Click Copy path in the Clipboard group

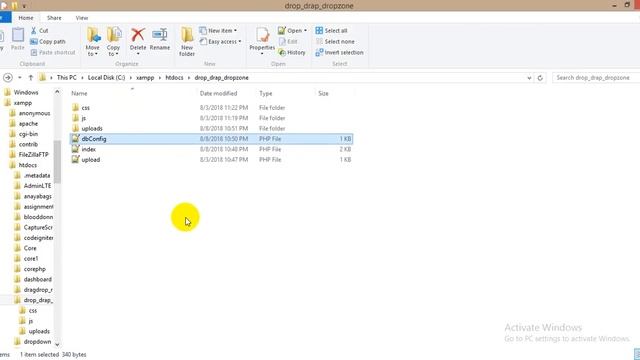(48, 42)
